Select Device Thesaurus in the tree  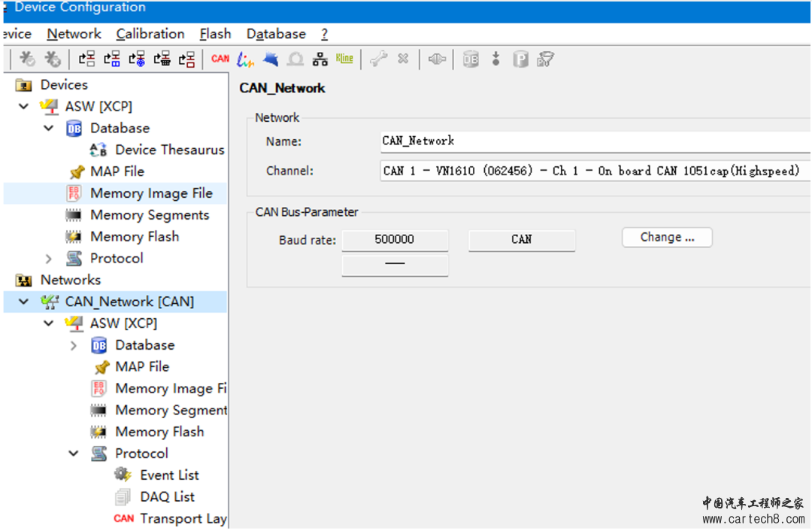pos(169,150)
